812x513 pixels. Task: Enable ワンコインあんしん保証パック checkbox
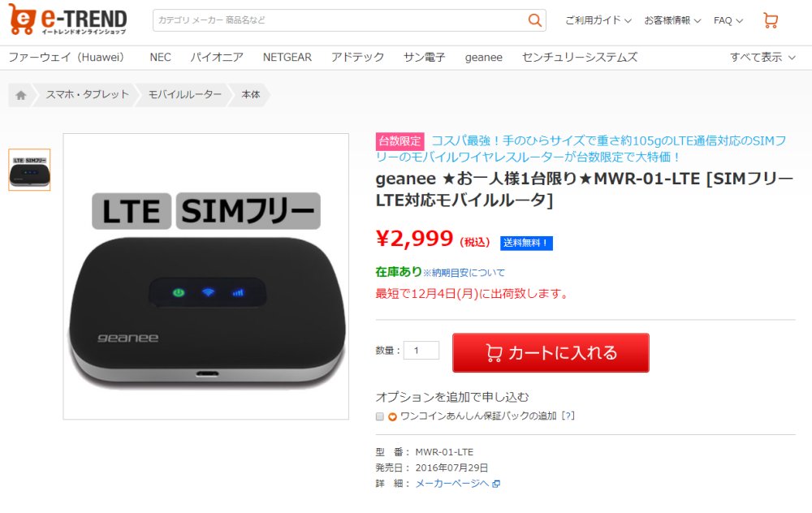point(379,416)
